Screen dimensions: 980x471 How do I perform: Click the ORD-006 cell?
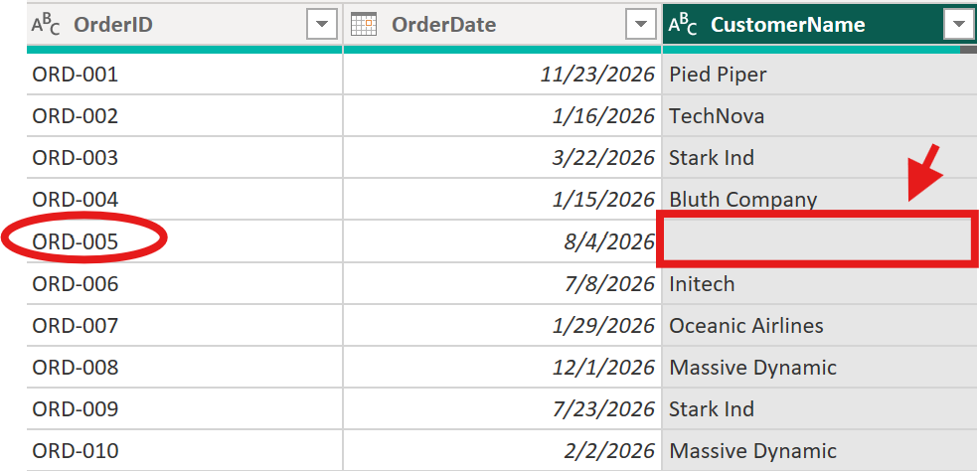[185, 283]
